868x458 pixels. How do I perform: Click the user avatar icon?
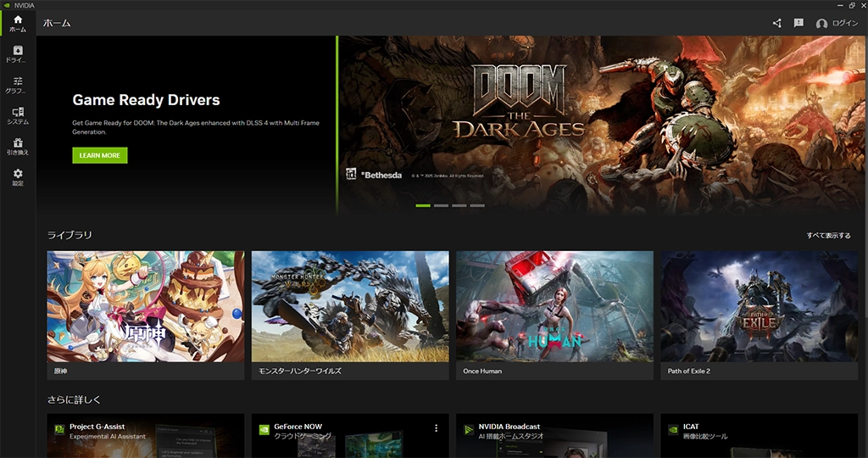821,24
